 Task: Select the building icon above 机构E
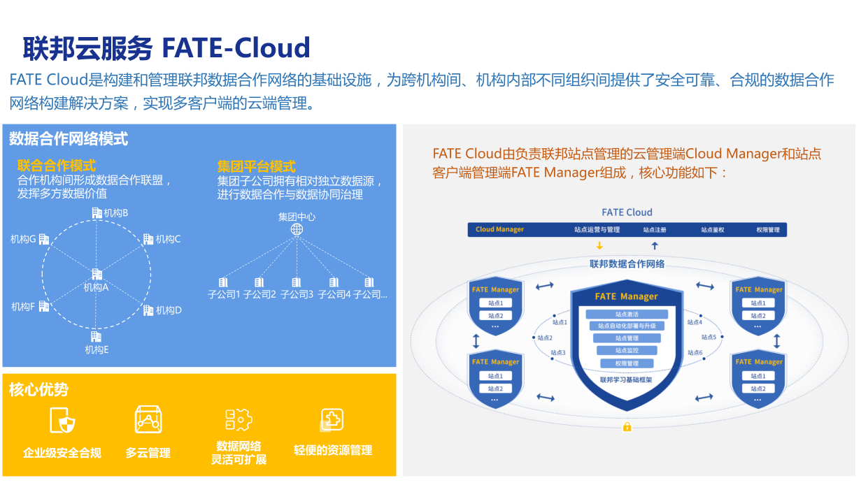pyautogui.click(x=96, y=336)
